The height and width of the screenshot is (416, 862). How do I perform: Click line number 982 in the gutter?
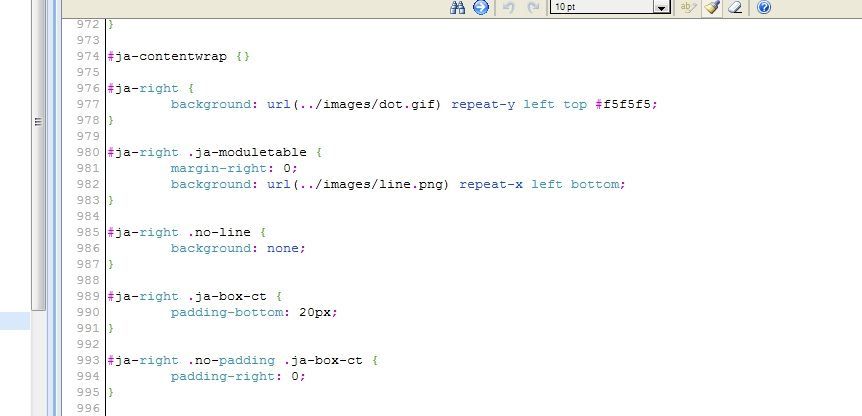(88, 184)
